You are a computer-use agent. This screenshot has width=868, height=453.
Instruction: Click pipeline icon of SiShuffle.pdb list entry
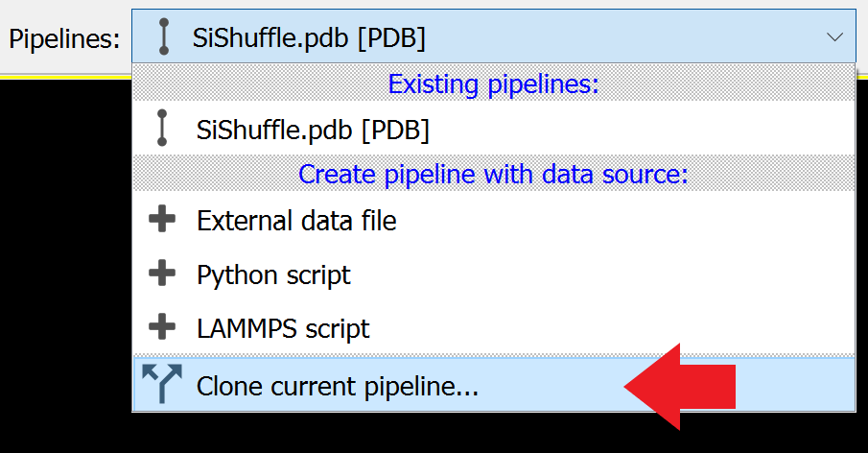pos(162,129)
